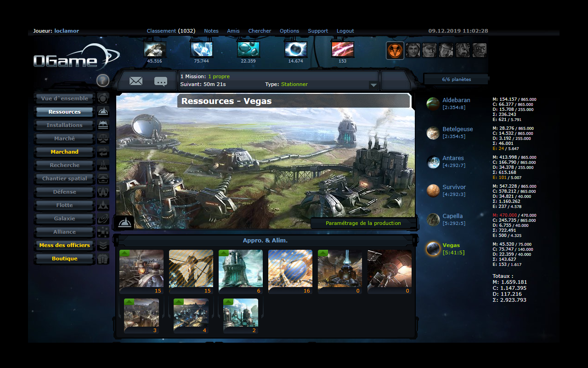
Task: Open the messages envelope icon
Action: pyautogui.click(x=136, y=81)
